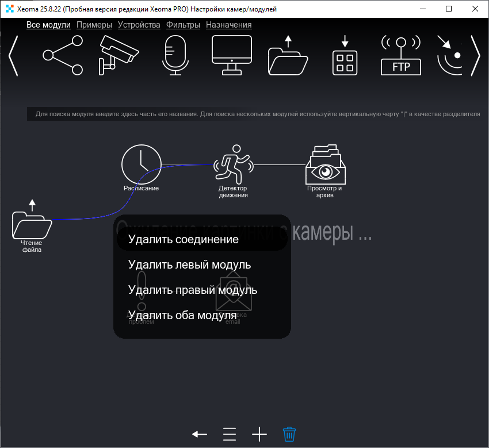Switch to the 'Устройства' tab
This screenshot has height=448, width=489.
[139, 25]
